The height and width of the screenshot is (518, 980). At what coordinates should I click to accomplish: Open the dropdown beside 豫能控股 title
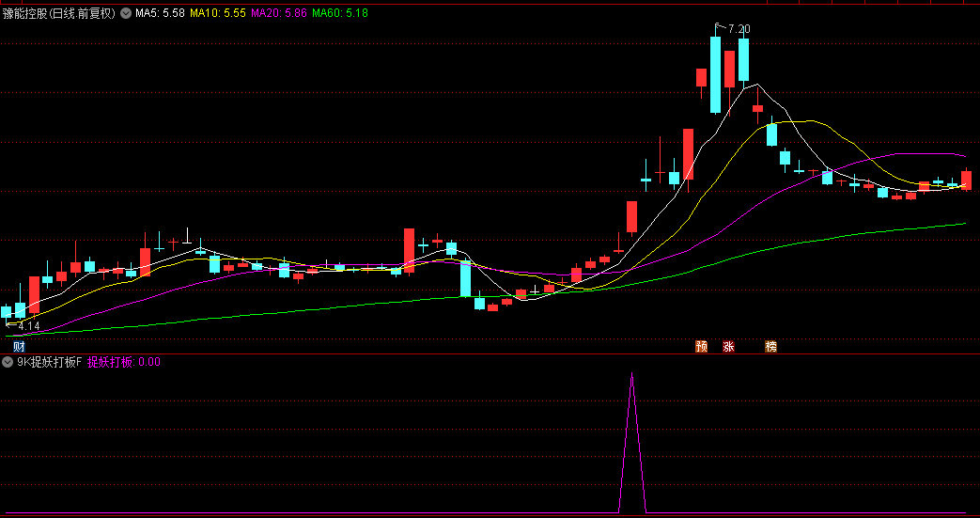tap(126, 13)
